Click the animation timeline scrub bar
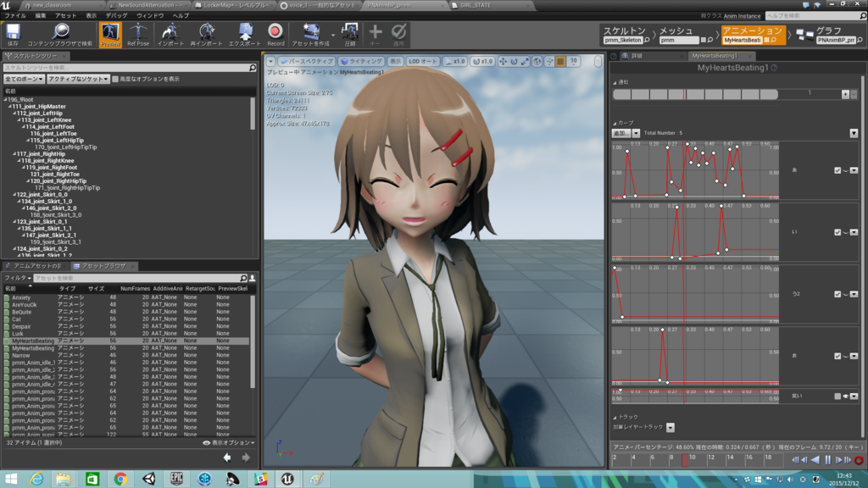The image size is (868, 488). [699, 460]
